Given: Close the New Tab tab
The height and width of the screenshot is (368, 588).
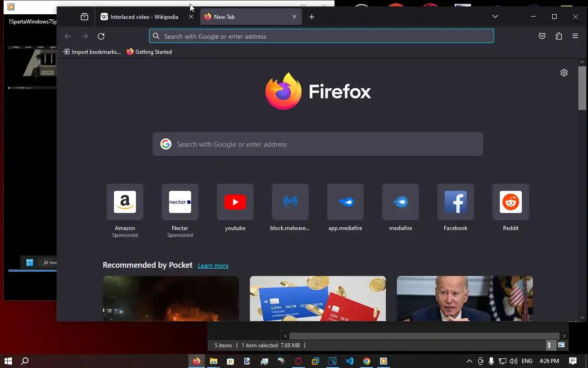Looking at the screenshot, I should [x=294, y=17].
